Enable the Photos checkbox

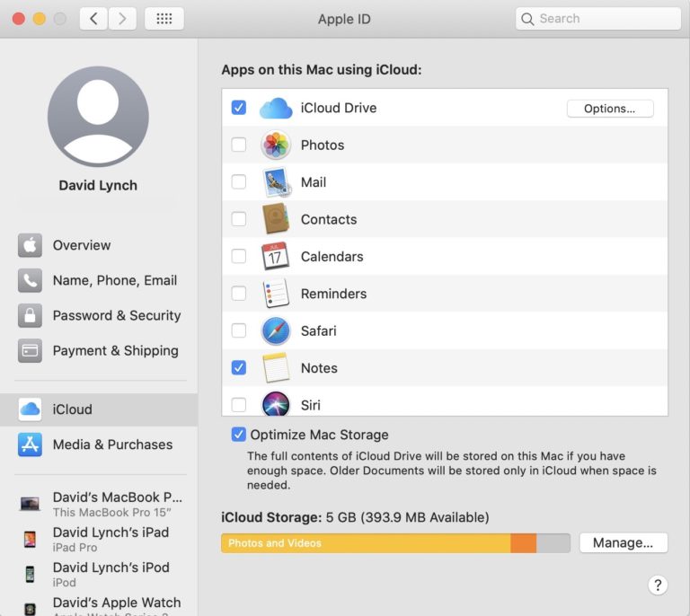[x=238, y=145]
